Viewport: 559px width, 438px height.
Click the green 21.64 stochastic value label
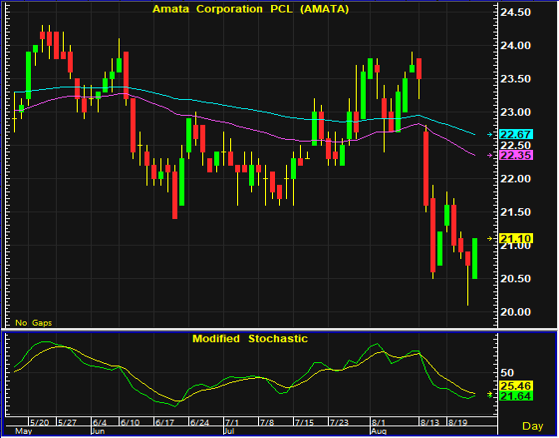pyautogui.click(x=516, y=396)
